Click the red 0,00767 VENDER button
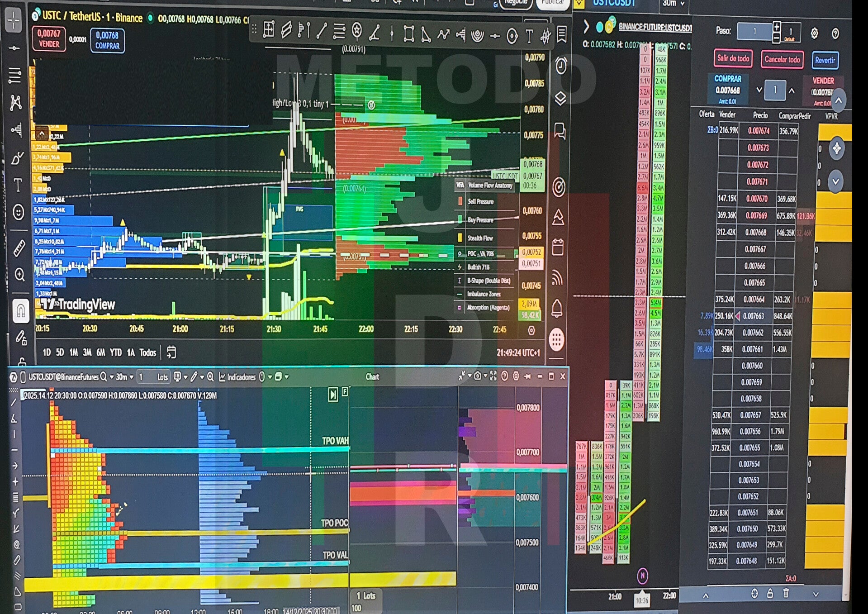This screenshot has width=868, height=614. tap(49, 38)
